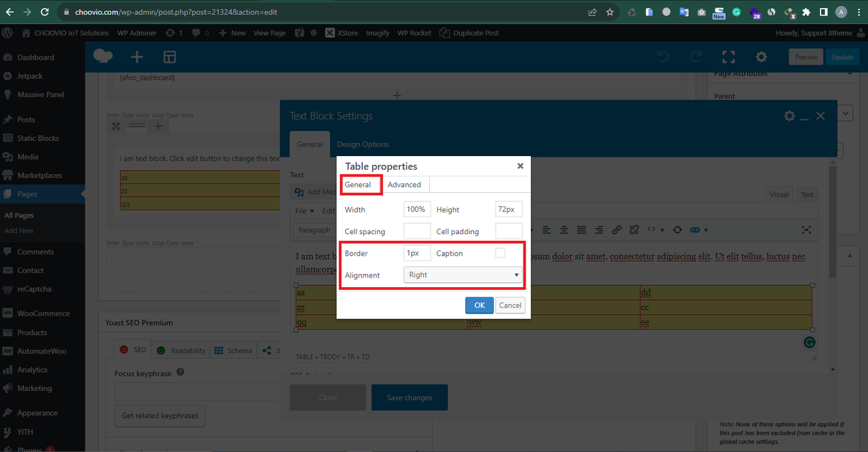Open the Design Options tab
The image size is (868, 452).
tap(363, 144)
